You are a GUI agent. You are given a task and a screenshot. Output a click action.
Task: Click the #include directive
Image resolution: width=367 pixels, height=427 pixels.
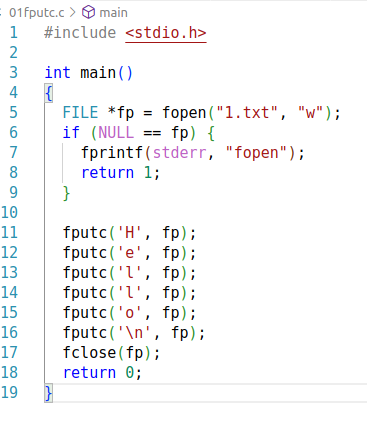click(80, 33)
